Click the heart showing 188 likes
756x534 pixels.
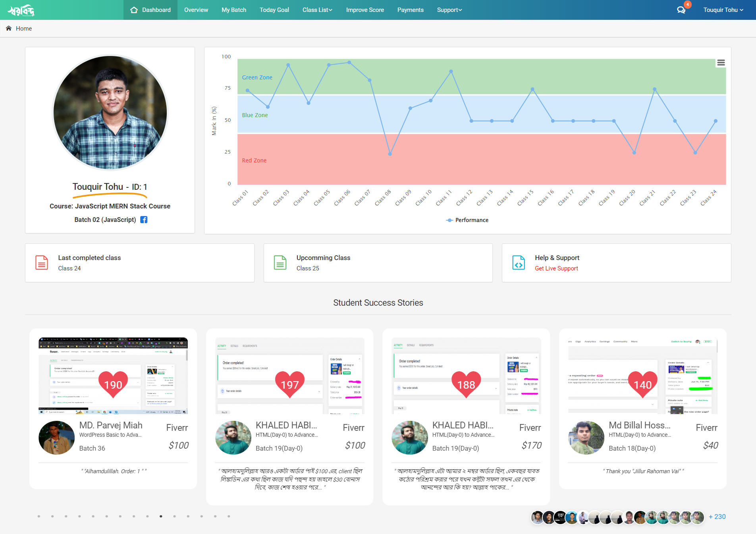tap(466, 384)
